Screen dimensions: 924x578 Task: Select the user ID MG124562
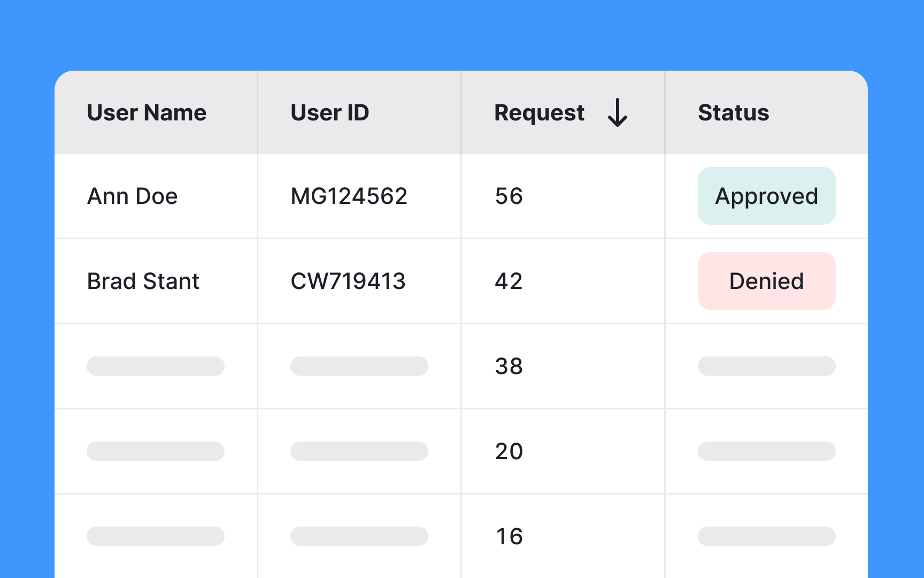348,196
